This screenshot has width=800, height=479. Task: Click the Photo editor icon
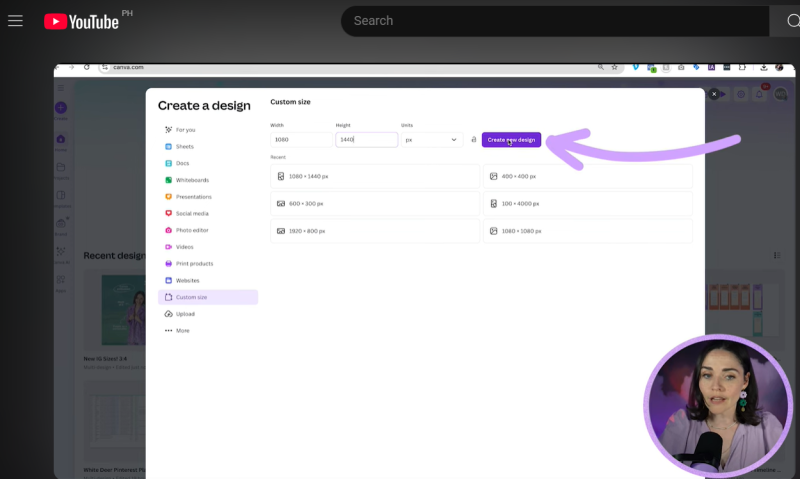coord(168,230)
